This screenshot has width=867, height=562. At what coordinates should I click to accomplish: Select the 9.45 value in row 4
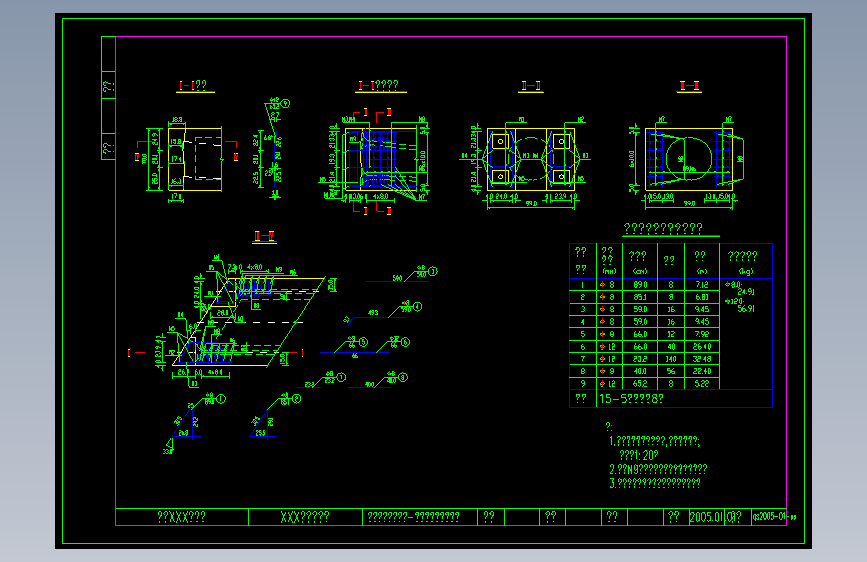(x=702, y=321)
